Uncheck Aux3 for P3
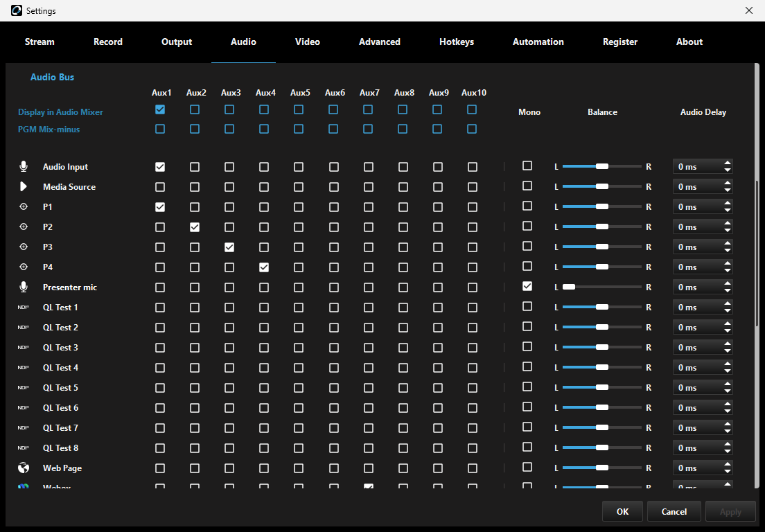This screenshot has width=765, height=532. [x=229, y=247]
